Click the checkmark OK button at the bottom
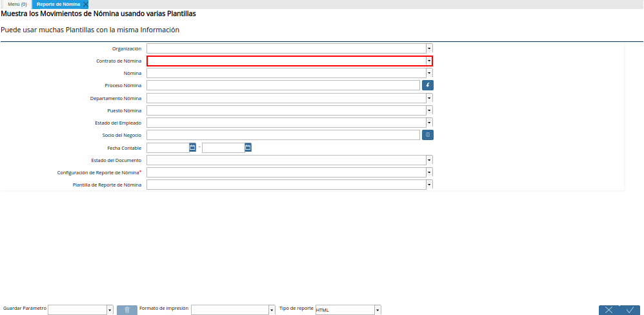 point(630,310)
